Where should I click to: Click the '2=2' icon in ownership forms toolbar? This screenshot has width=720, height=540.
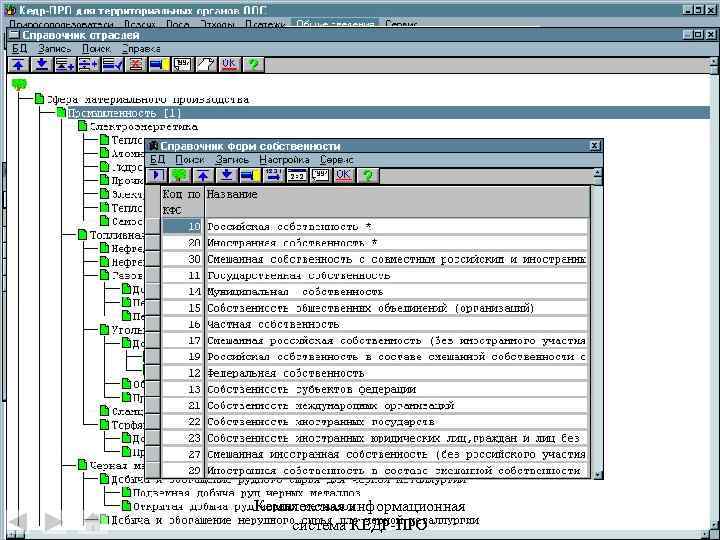pos(297,176)
